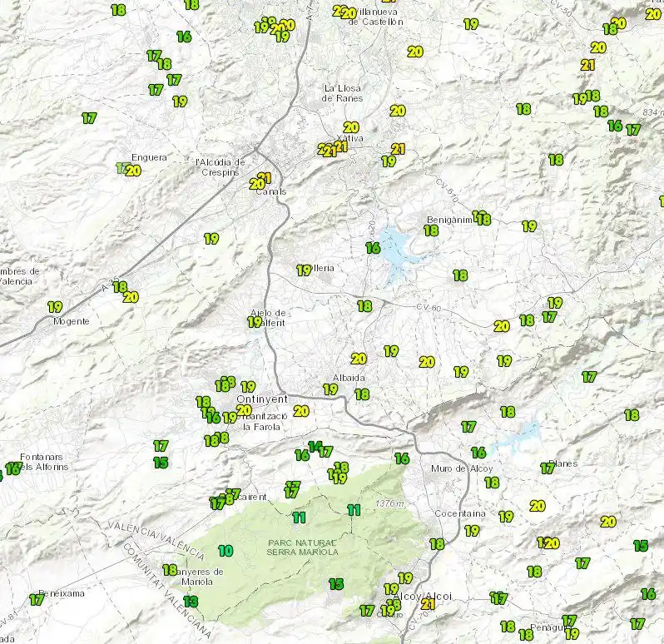Click the Alcoy/Alcoi city label

pos(422,597)
